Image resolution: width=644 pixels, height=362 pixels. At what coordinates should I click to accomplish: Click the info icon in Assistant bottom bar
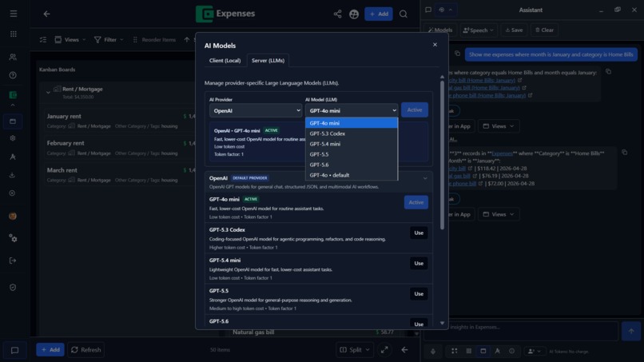(511, 351)
